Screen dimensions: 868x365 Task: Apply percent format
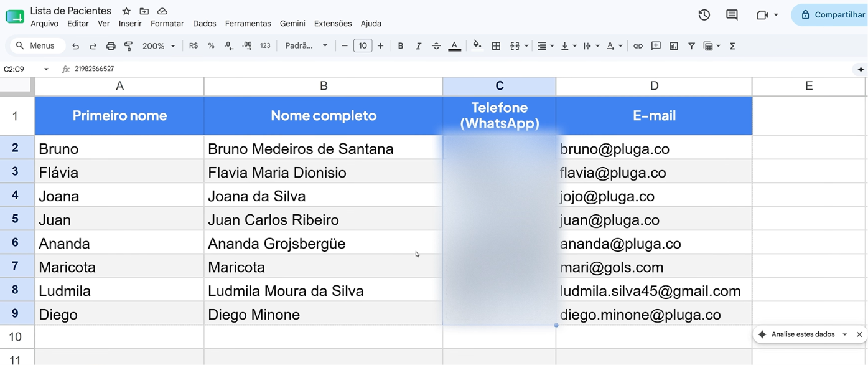[x=211, y=46]
